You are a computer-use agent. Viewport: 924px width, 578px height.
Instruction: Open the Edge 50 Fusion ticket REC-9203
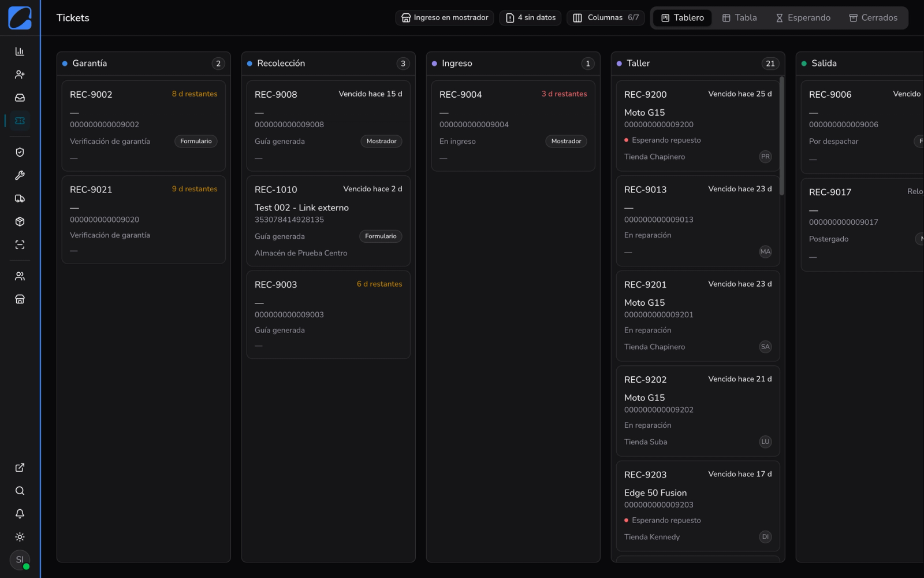coord(698,506)
